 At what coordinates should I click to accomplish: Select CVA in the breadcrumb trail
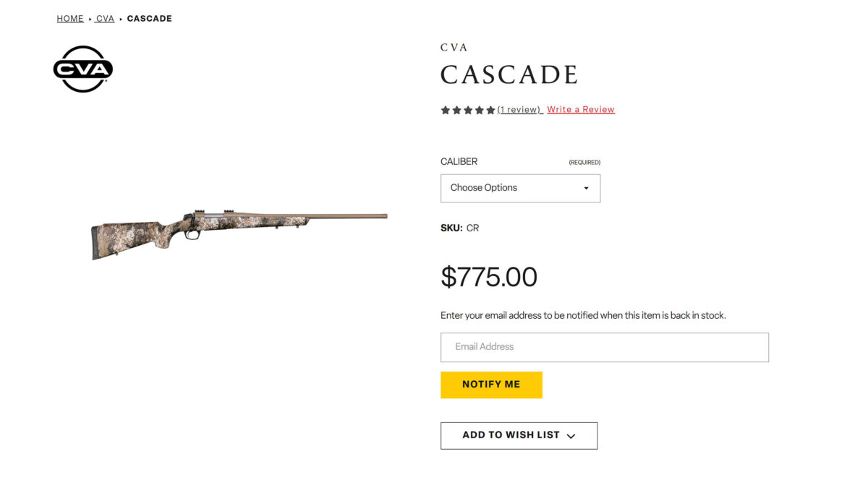click(x=105, y=18)
